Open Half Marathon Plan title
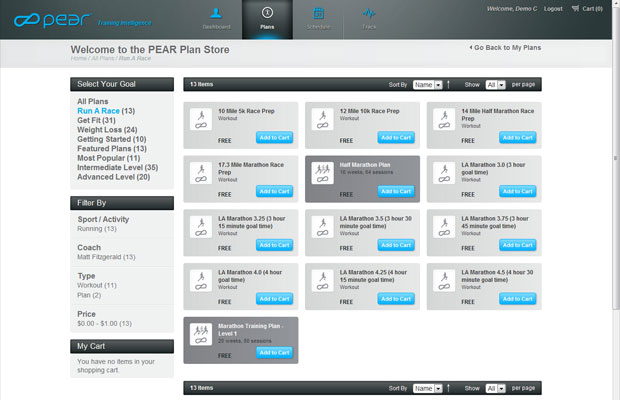620x400 pixels. click(x=365, y=165)
